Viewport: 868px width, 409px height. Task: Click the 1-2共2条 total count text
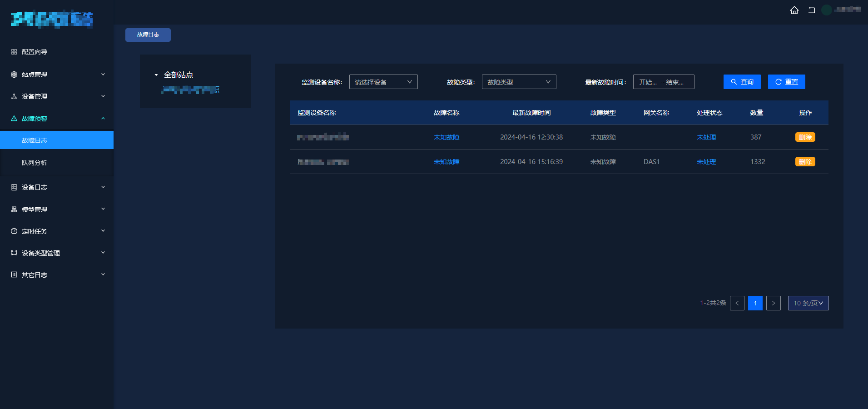pyautogui.click(x=713, y=303)
